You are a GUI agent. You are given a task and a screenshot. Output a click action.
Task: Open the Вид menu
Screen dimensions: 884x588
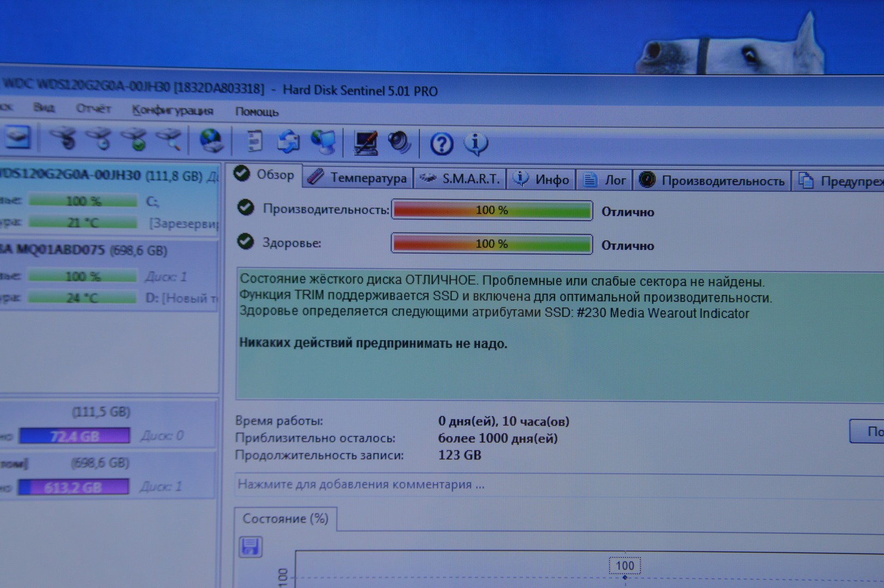tap(44, 107)
